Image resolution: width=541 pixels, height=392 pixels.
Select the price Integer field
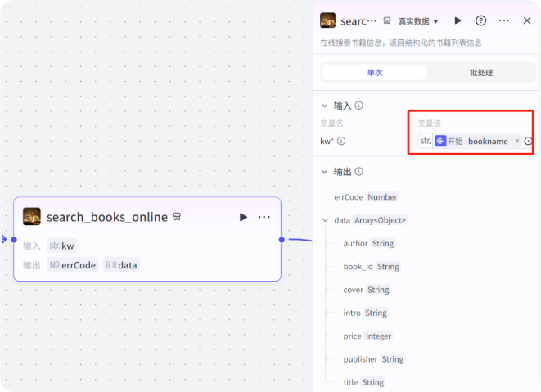coord(367,336)
